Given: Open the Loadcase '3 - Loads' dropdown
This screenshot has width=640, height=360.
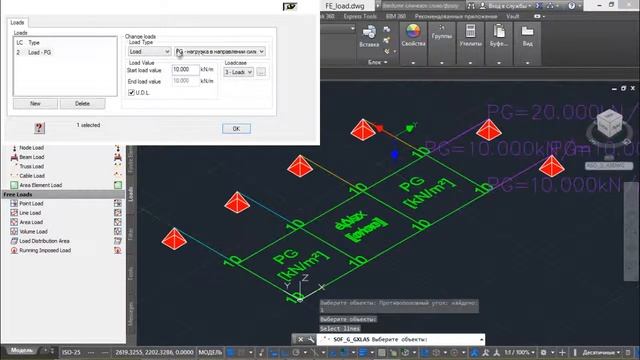Looking at the screenshot, I should (238, 72).
